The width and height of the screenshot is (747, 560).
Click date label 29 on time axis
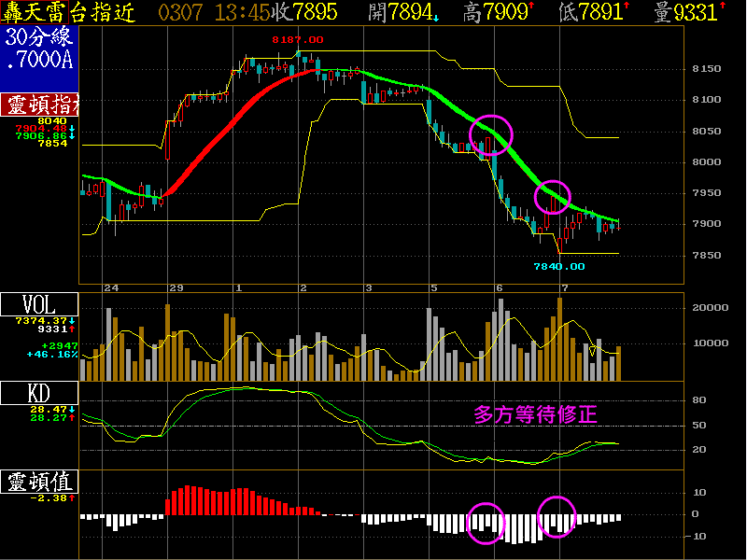pos(175,288)
